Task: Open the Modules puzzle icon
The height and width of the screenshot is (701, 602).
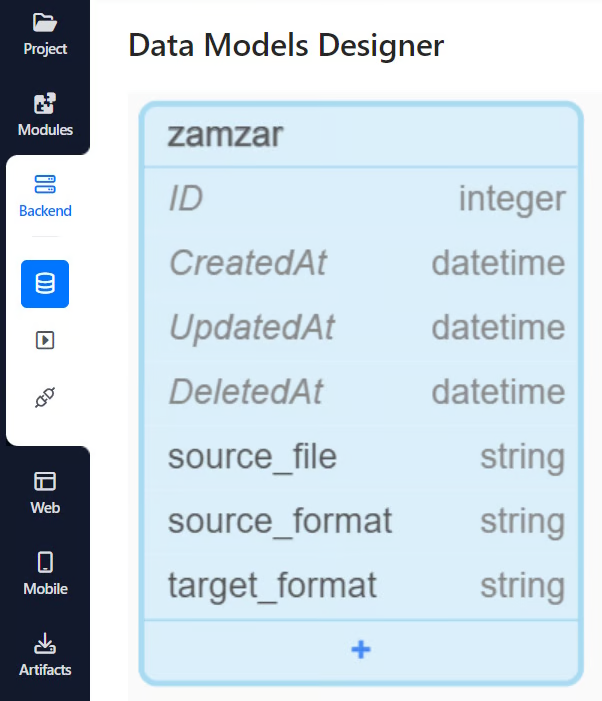Action: pyautogui.click(x=45, y=104)
